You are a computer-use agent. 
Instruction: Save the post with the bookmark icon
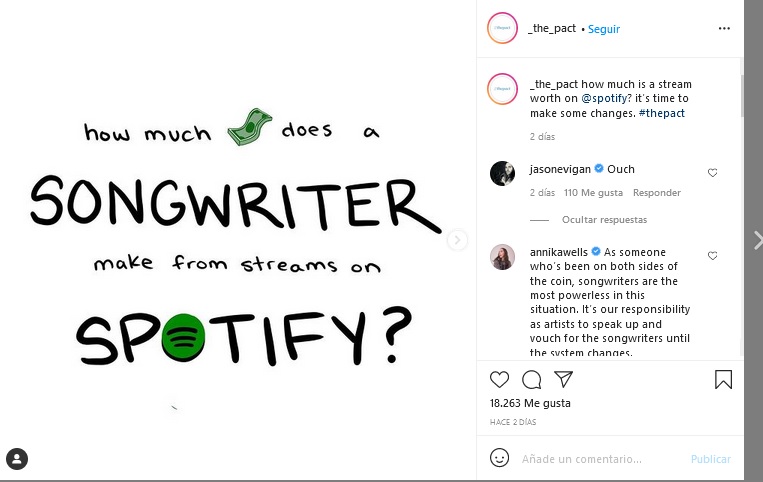click(724, 379)
